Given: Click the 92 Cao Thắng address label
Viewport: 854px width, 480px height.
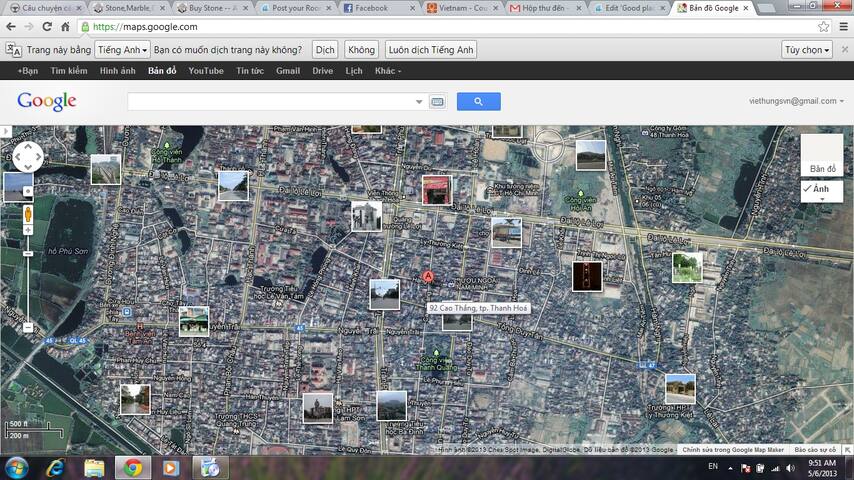Looking at the screenshot, I should click(x=478, y=308).
